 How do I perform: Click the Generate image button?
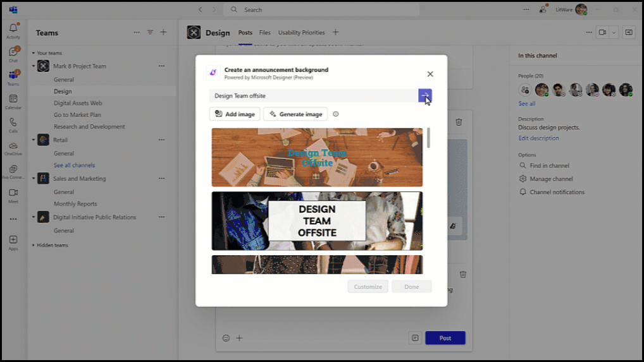point(295,114)
